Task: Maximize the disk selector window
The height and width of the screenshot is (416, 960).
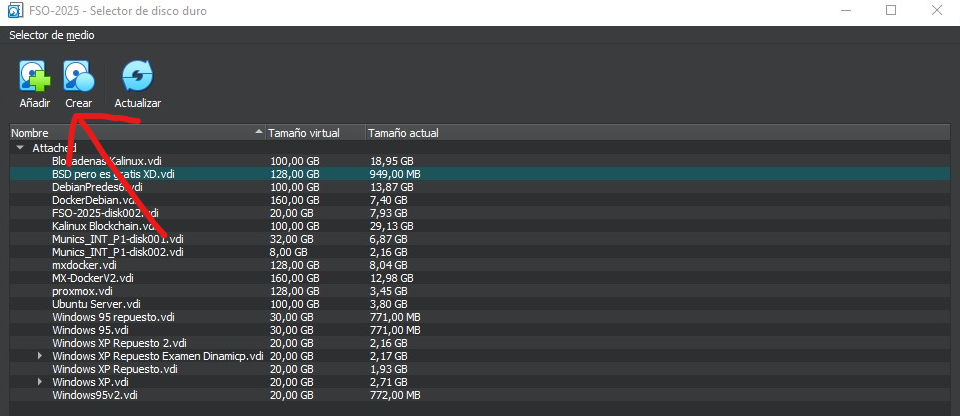Action: pyautogui.click(x=890, y=11)
